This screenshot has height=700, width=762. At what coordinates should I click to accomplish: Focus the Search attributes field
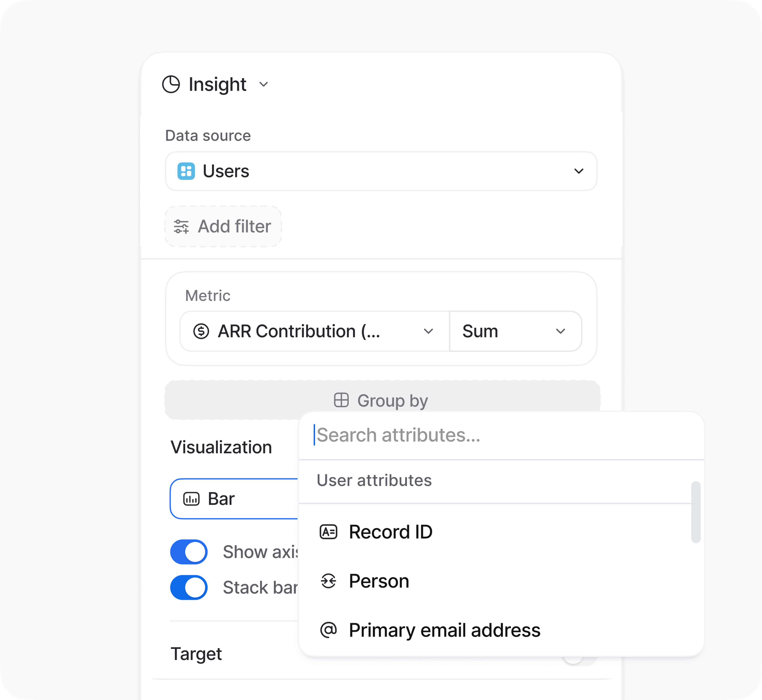coord(500,435)
